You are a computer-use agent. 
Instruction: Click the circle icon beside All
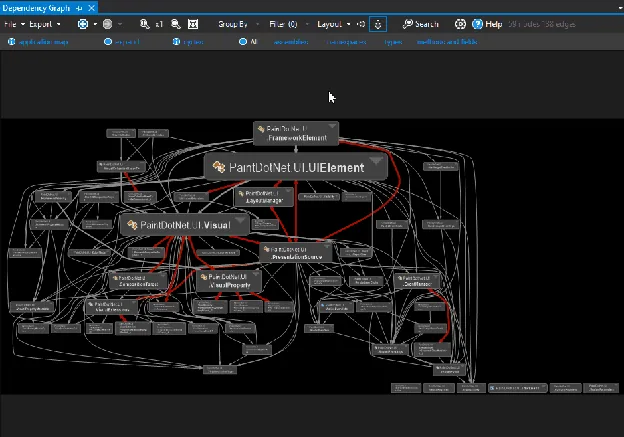(243, 41)
